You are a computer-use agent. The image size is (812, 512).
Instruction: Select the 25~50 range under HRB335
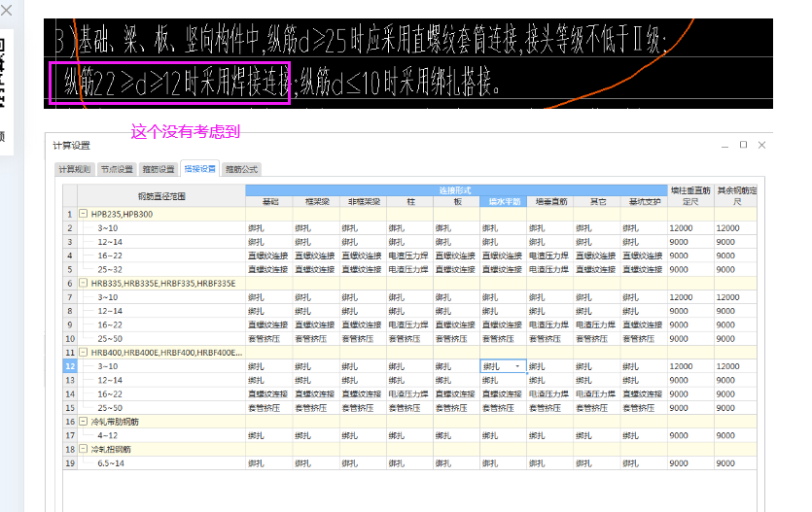[110, 339]
